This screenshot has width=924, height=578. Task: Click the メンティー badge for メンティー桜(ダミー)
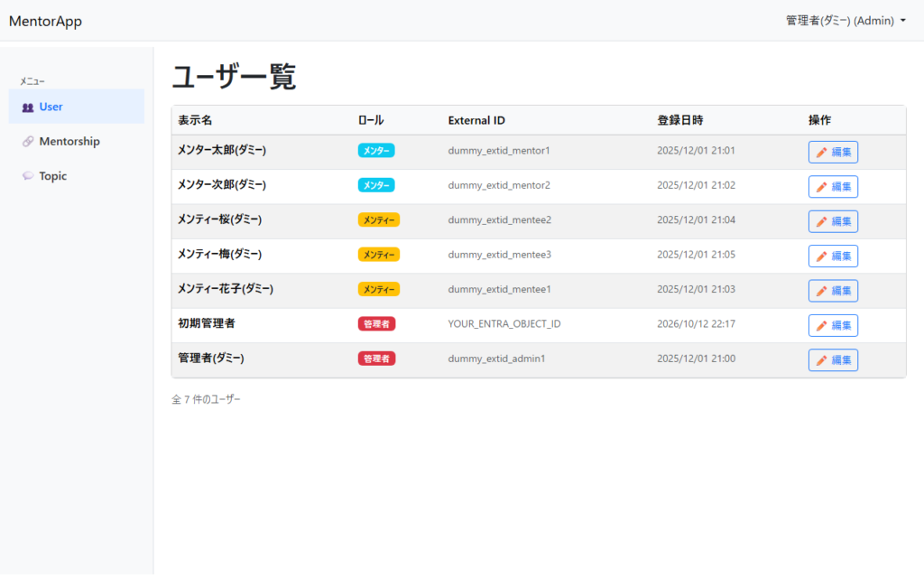click(x=379, y=220)
